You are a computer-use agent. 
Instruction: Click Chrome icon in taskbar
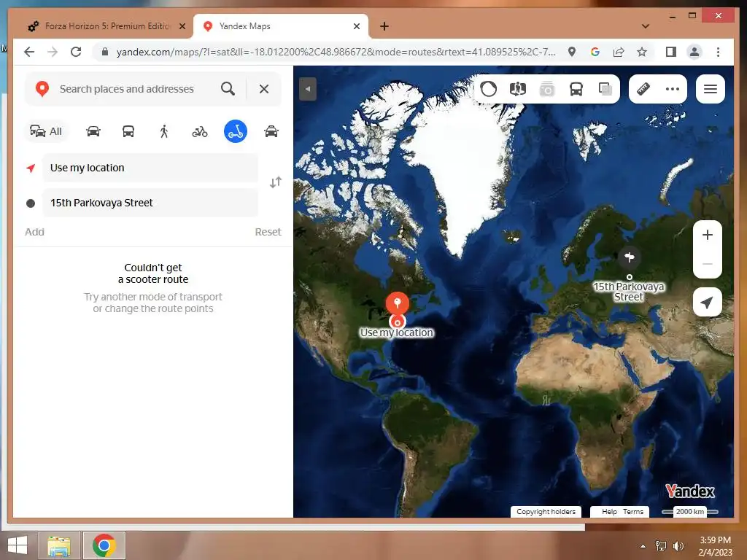(104, 545)
